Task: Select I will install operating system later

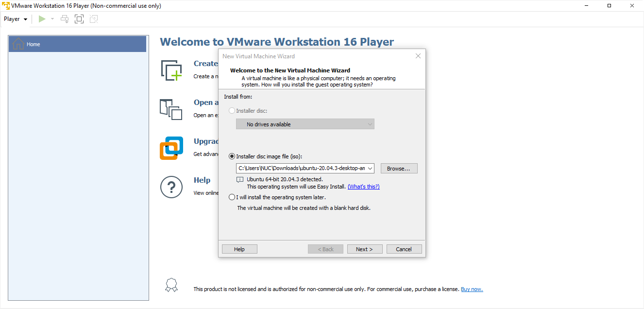Action: click(232, 197)
